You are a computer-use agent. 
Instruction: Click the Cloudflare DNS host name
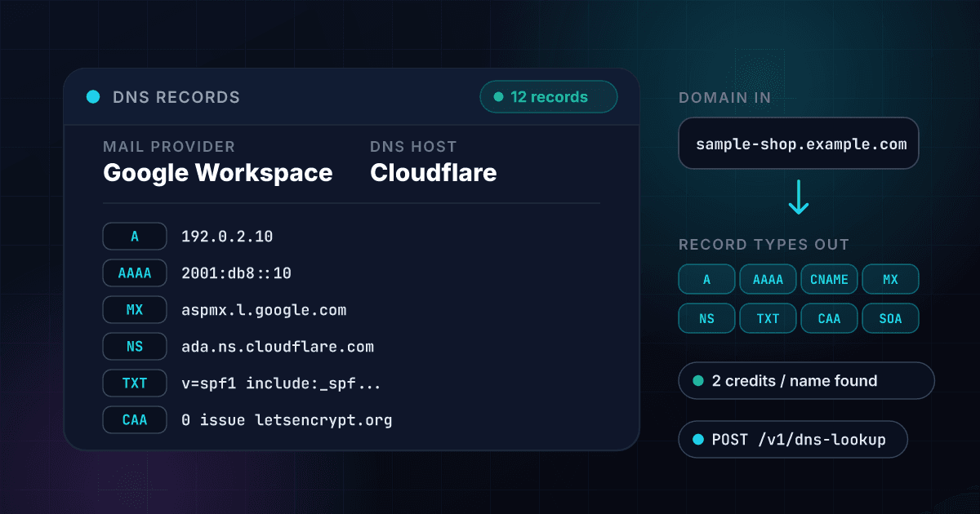coord(434,173)
